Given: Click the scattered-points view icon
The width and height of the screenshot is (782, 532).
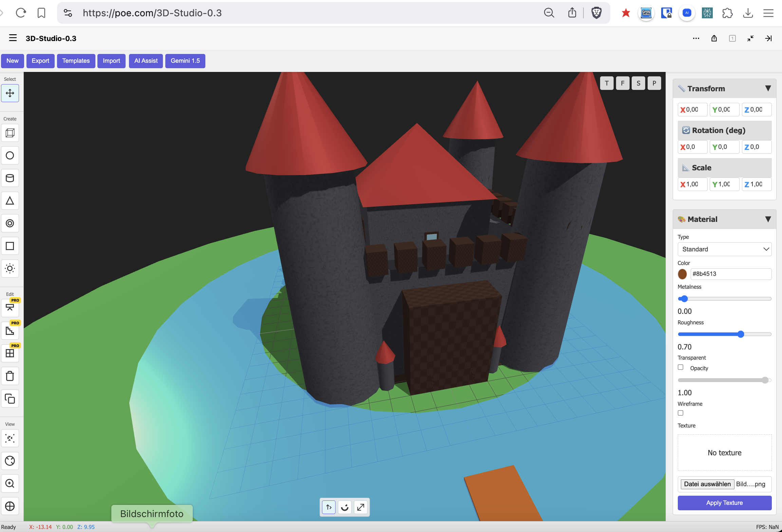Looking at the screenshot, I should tap(10, 438).
